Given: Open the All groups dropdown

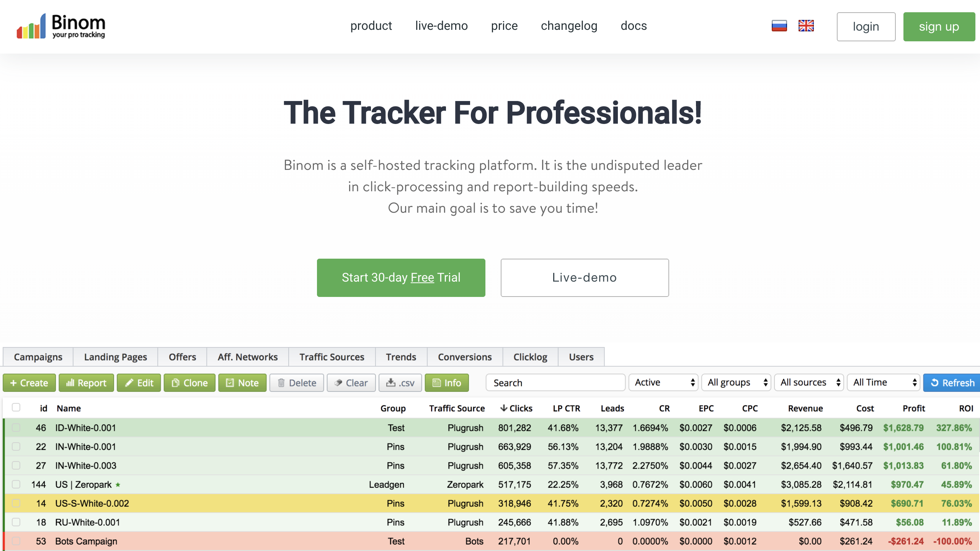Looking at the screenshot, I should pyautogui.click(x=736, y=382).
